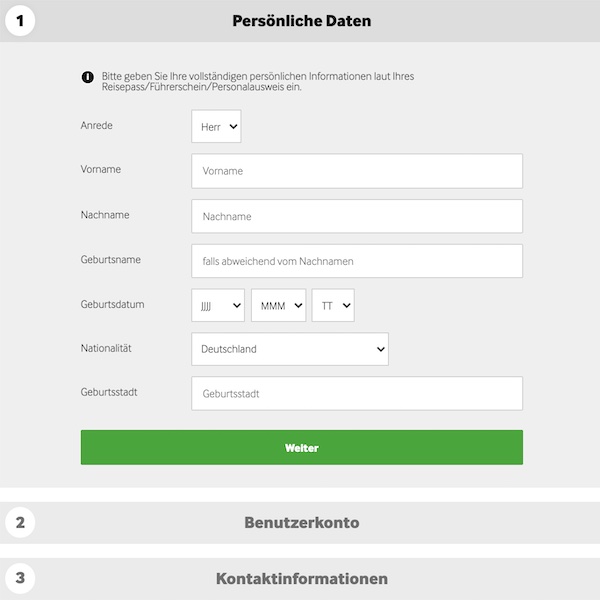Click the info exclamation icon
Image resolution: width=600 pixels, height=600 pixels.
(87, 77)
